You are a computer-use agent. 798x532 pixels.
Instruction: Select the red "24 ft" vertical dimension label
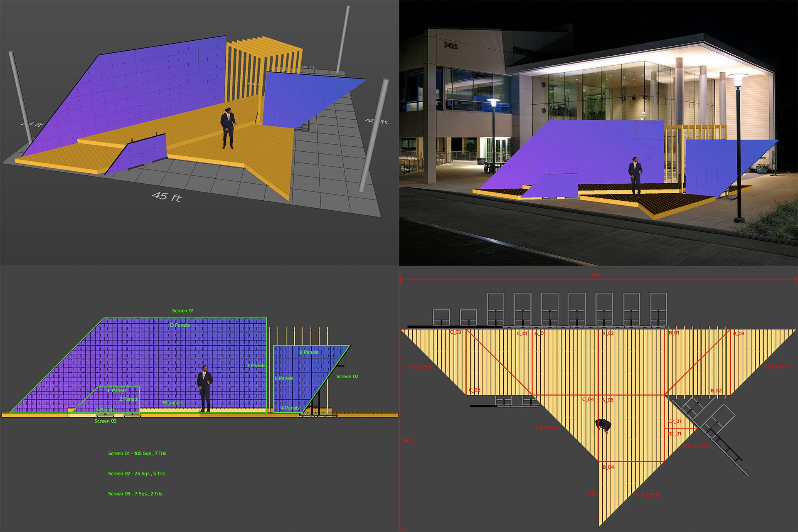tap(408, 441)
